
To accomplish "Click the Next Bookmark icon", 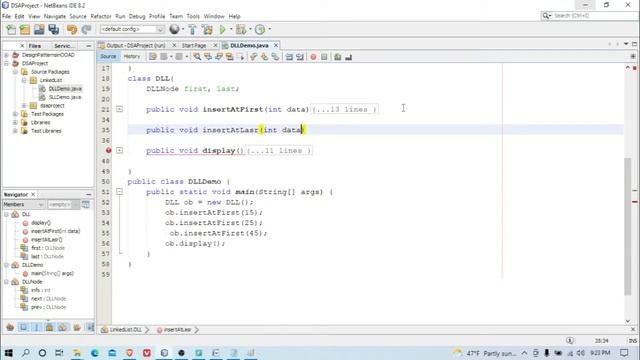I will point(264,57).
